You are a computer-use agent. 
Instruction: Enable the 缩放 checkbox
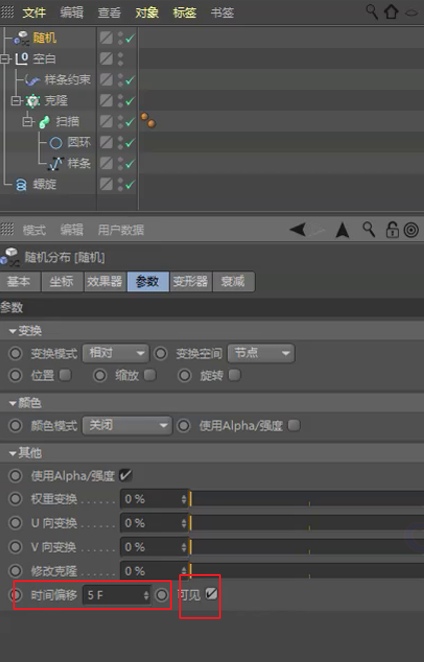click(x=150, y=375)
